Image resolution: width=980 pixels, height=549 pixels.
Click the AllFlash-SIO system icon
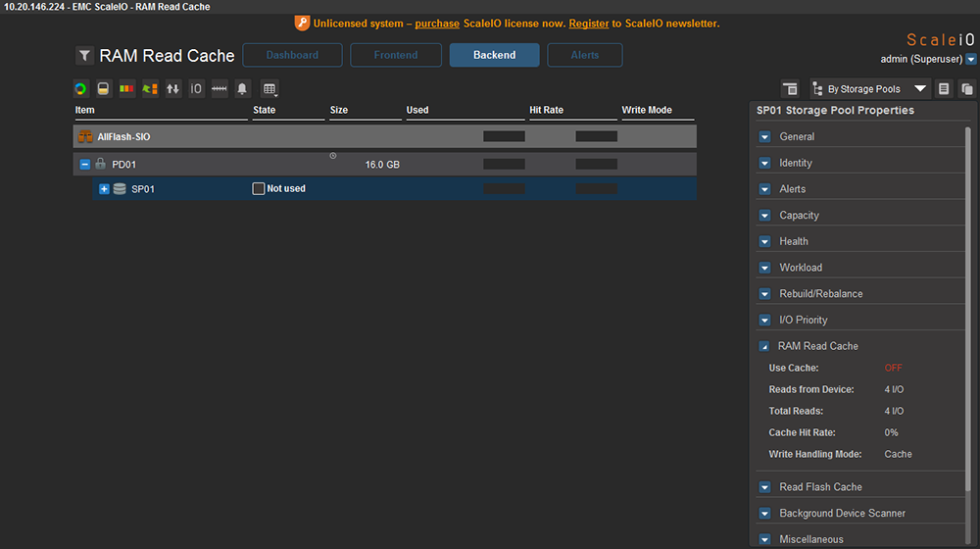pos(85,136)
